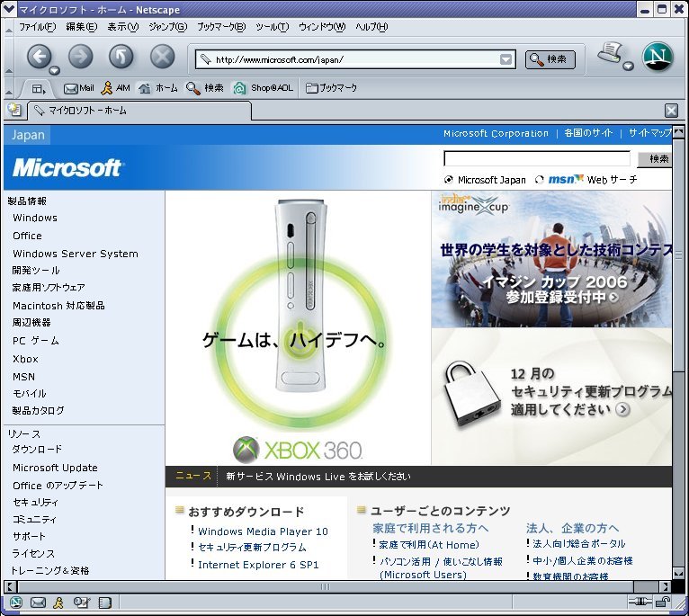Open the 編集(E) menu

[82, 27]
